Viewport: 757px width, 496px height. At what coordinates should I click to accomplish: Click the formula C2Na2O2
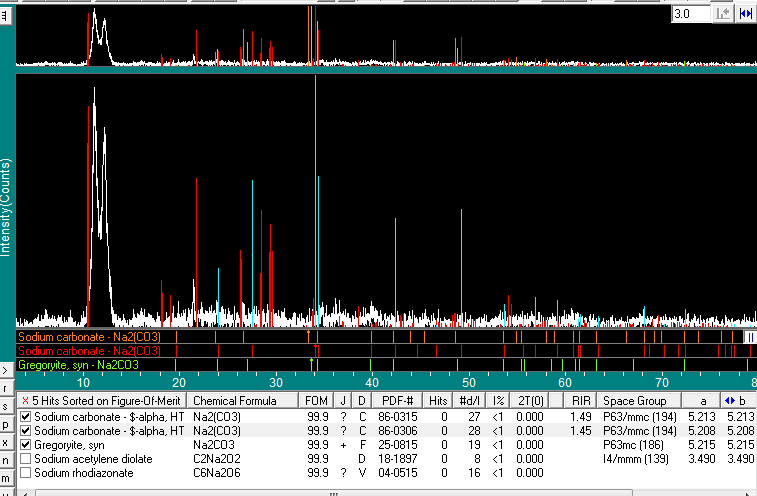[216, 459]
